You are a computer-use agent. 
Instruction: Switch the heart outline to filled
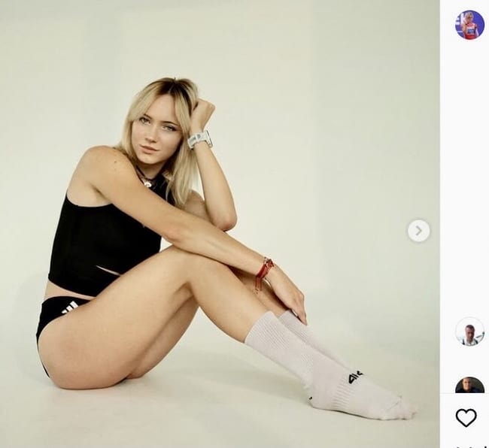(466, 417)
